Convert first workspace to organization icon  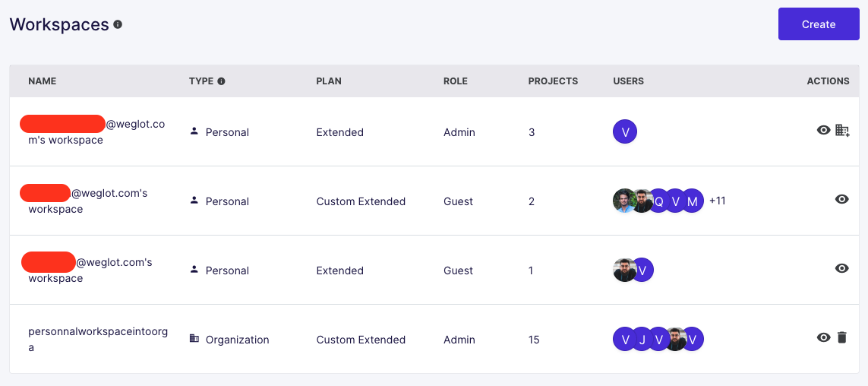pyautogui.click(x=842, y=131)
